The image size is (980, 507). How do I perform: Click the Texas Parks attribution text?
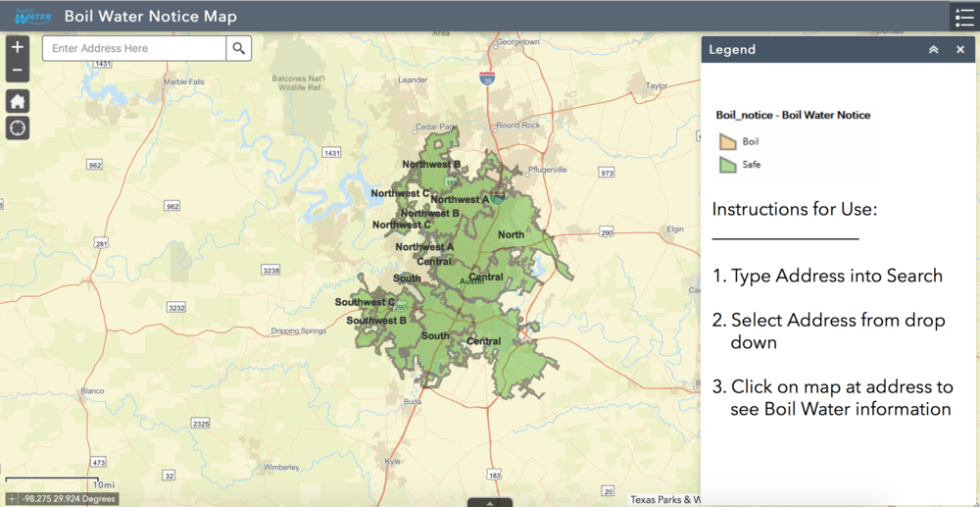point(664,499)
